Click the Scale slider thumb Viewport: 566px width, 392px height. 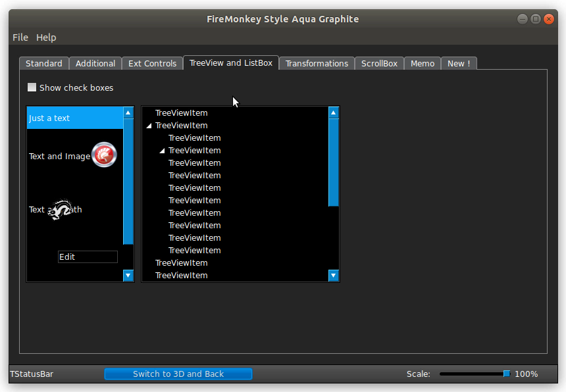(x=507, y=374)
